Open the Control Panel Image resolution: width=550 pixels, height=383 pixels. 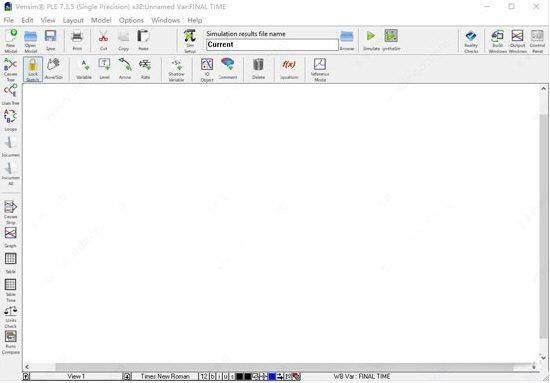pos(537,41)
